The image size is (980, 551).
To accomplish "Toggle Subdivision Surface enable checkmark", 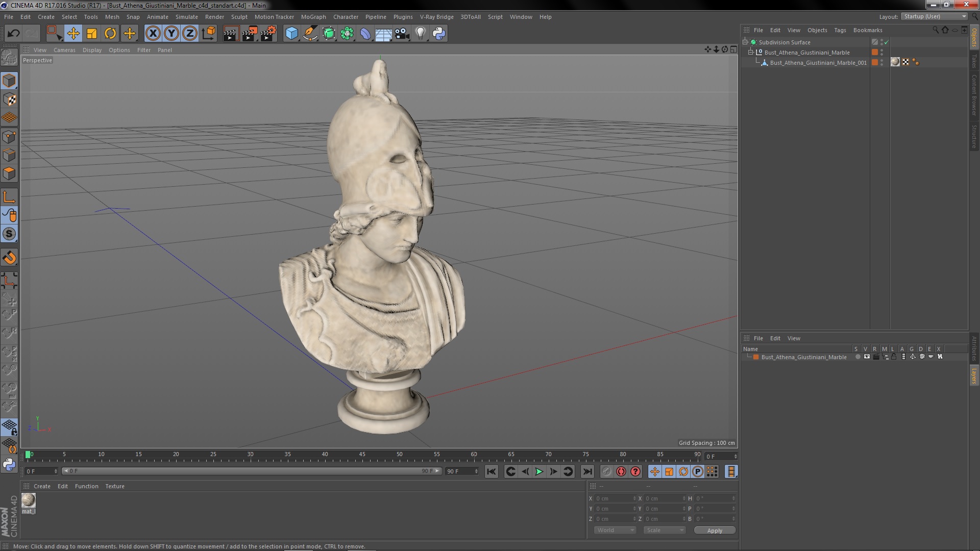I will (x=886, y=42).
